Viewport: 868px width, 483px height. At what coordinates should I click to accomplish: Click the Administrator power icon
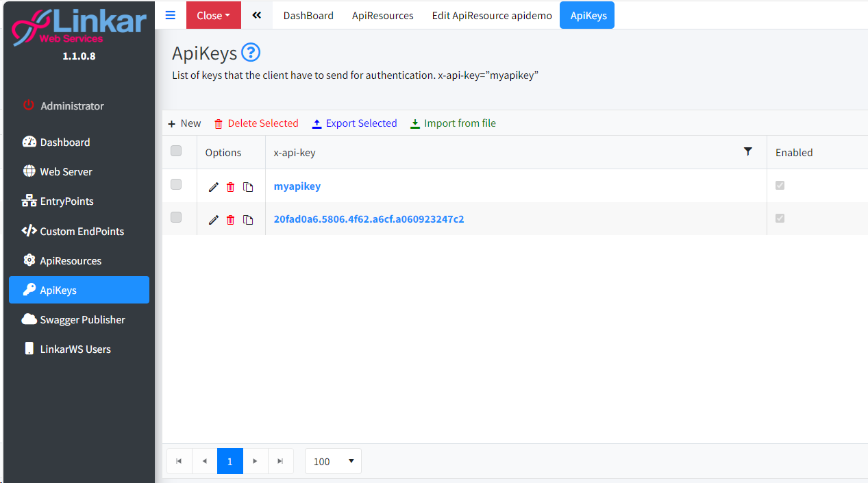pyautogui.click(x=28, y=106)
